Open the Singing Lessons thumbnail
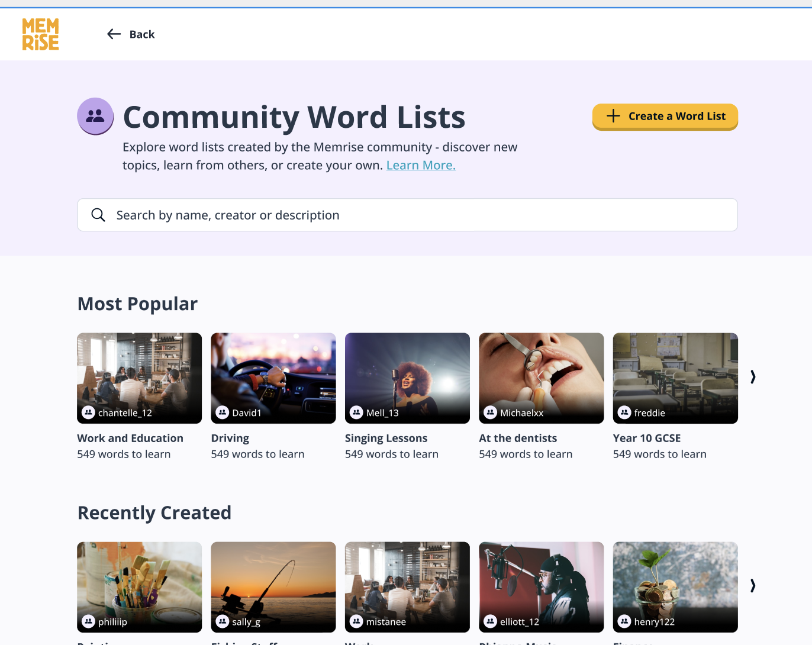The width and height of the screenshot is (812, 645). click(407, 378)
